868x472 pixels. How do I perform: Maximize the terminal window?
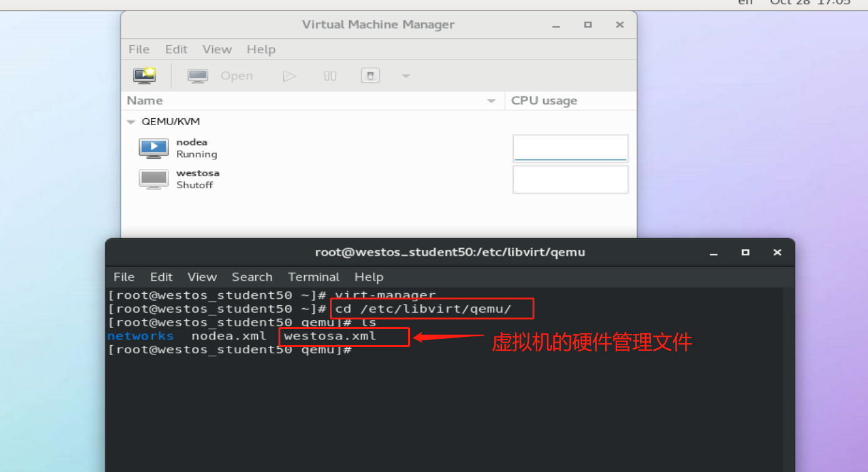pos(745,253)
